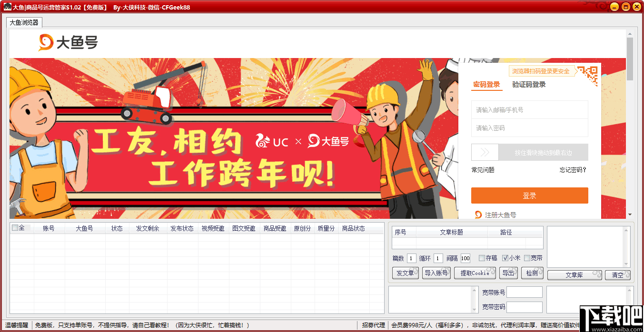Open the 大鱼浏览器 tab
The height and width of the screenshot is (332, 644).
click(24, 22)
